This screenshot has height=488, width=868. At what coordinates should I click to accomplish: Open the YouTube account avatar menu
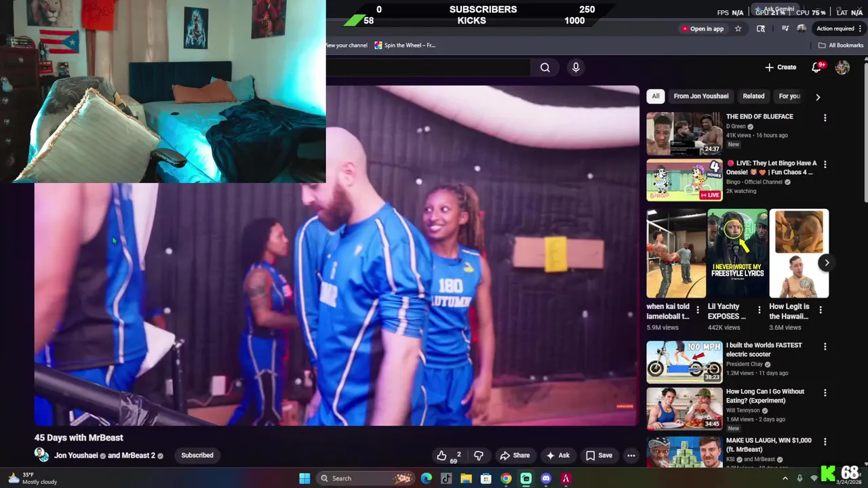(842, 67)
